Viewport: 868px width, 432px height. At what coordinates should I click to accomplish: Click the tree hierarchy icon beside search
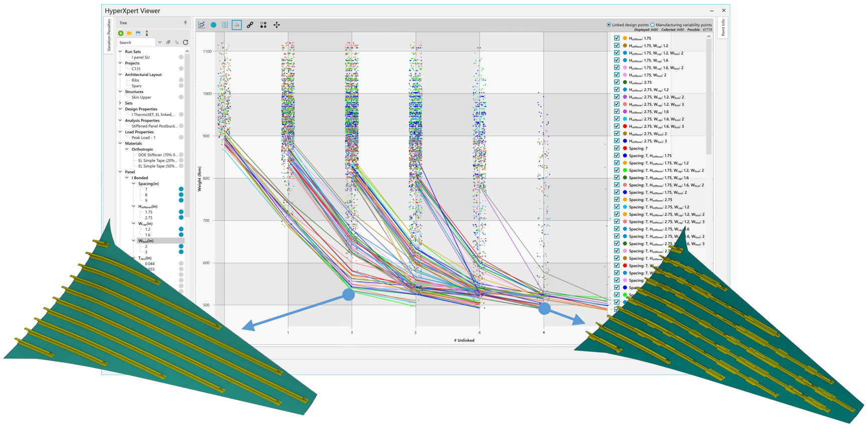177,43
